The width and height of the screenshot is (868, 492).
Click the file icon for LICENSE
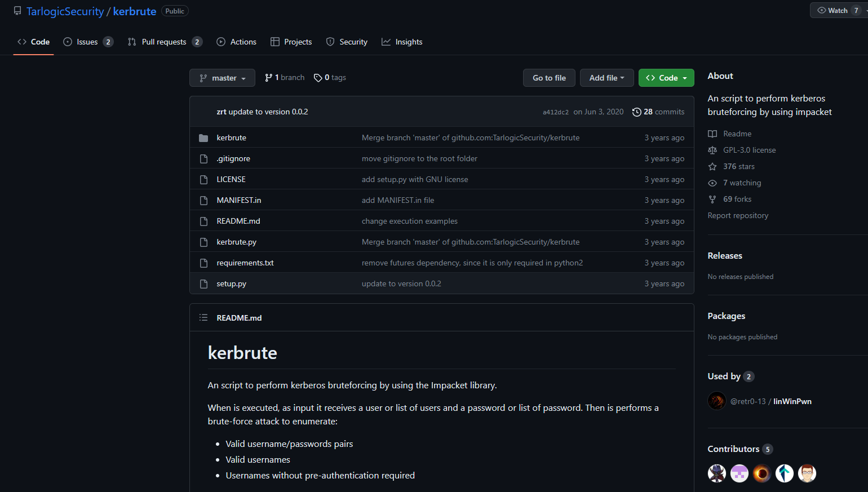click(203, 180)
